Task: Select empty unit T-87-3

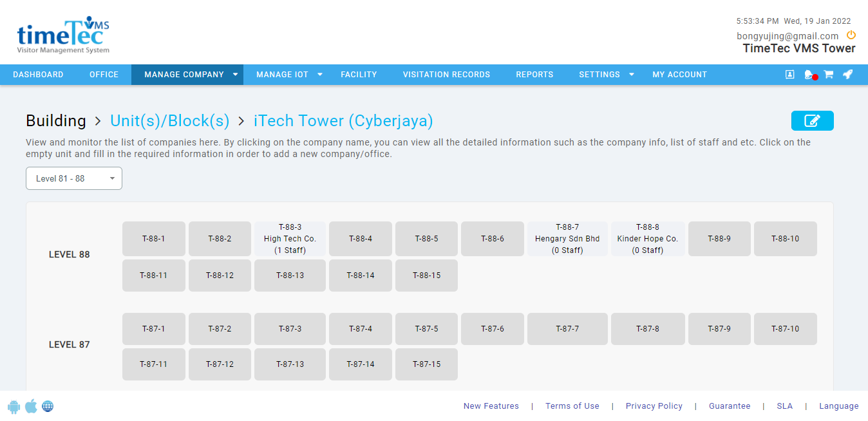Action: pos(290,329)
